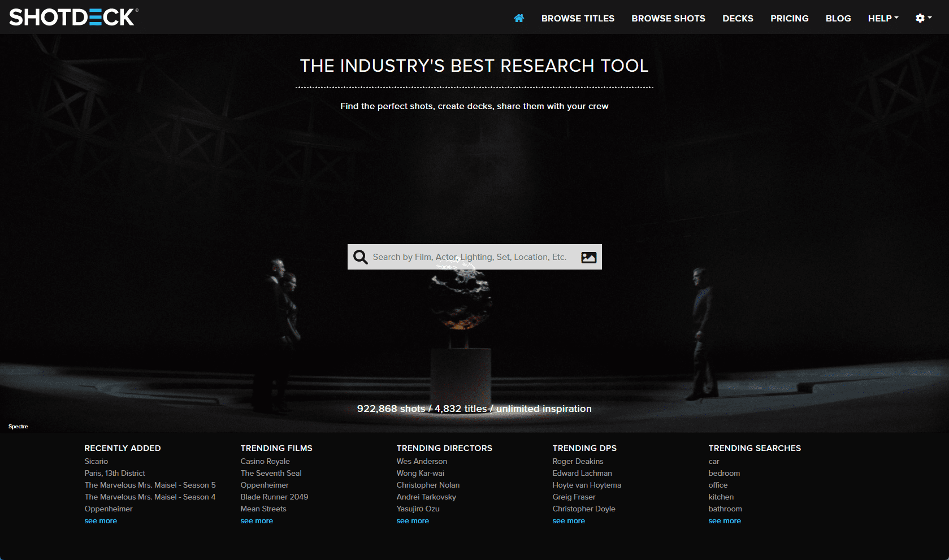
Task: View director Wes Anderson
Action: pos(422,461)
